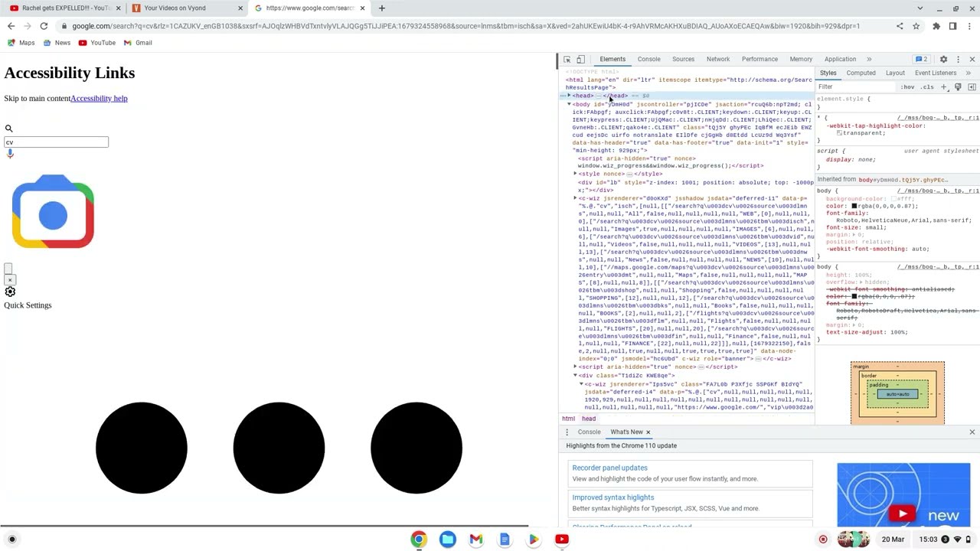Open the Maps bookmark
This screenshot has height=551, width=980.
pos(21,43)
